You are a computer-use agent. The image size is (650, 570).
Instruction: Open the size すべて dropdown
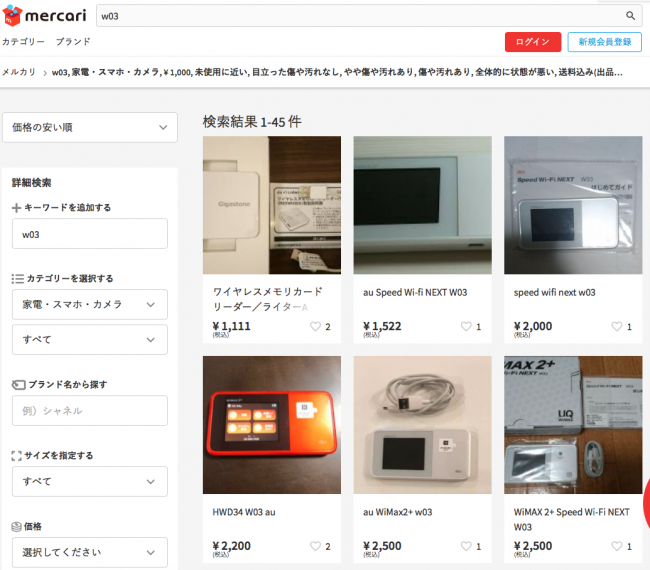click(x=90, y=481)
